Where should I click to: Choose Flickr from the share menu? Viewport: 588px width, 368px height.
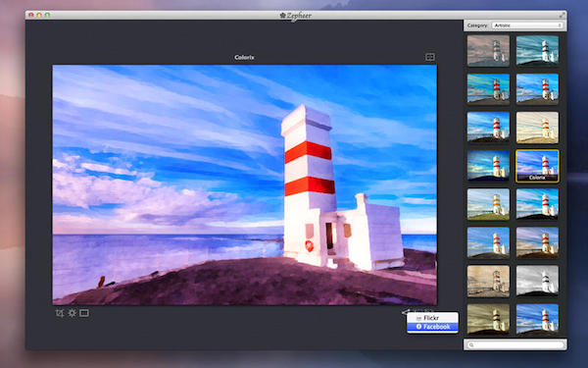(432, 318)
